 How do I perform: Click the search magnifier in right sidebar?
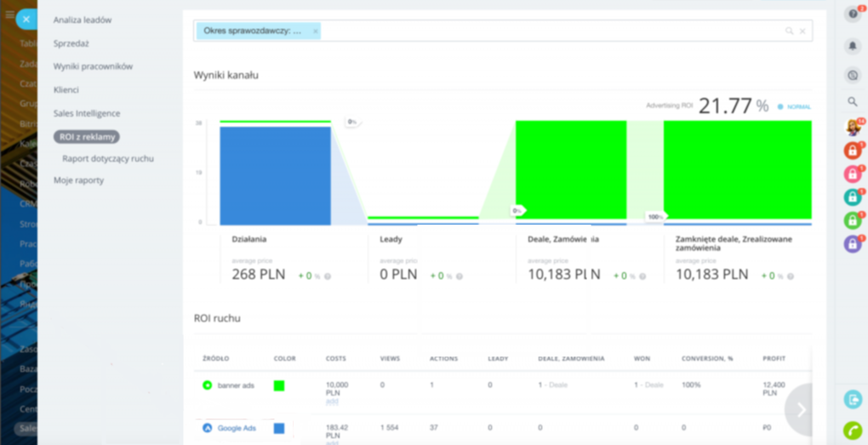point(852,101)
